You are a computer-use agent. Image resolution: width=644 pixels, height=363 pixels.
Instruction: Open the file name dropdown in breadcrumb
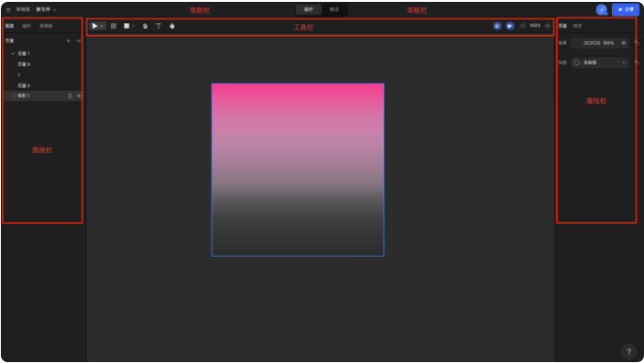[54, 10]
